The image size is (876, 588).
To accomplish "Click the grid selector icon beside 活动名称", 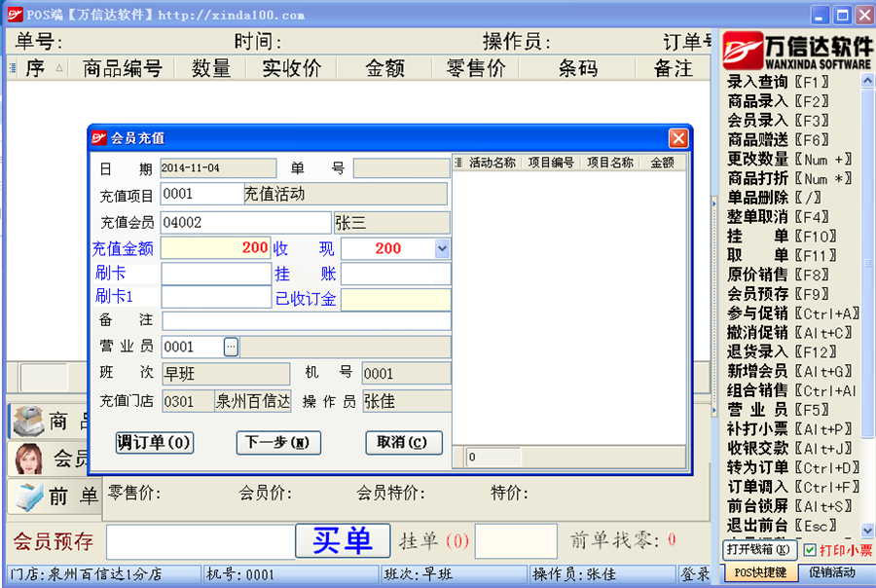I will click(459, 164).
